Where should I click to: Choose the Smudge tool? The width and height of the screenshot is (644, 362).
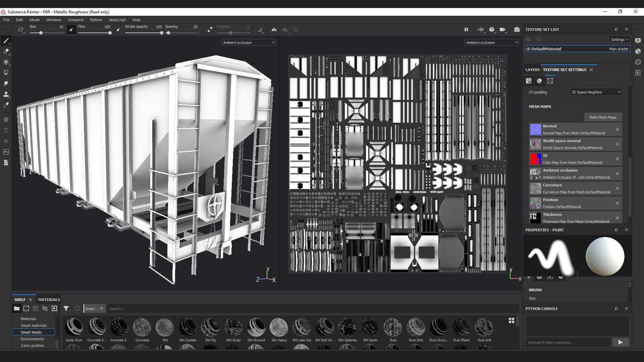click(x=6, y=83)
